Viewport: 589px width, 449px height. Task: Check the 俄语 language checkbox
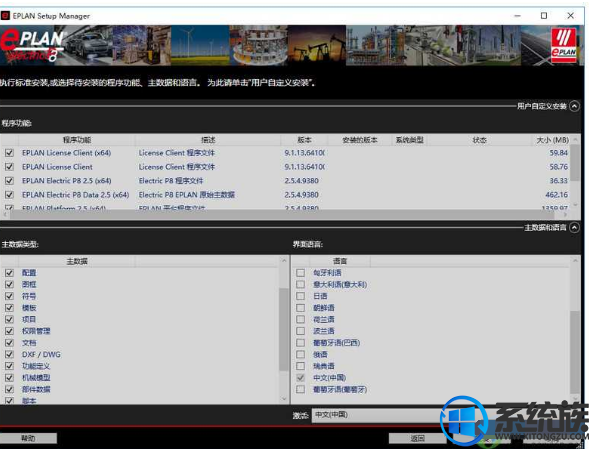301,354
